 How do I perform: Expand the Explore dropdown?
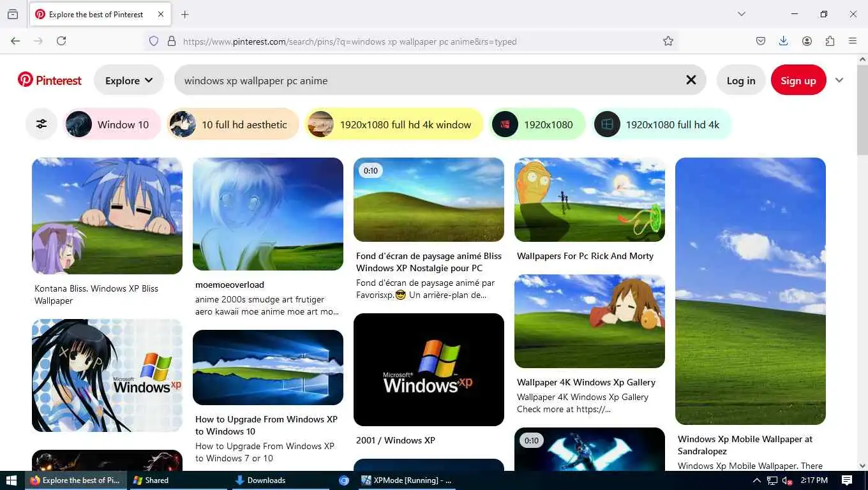129,80
